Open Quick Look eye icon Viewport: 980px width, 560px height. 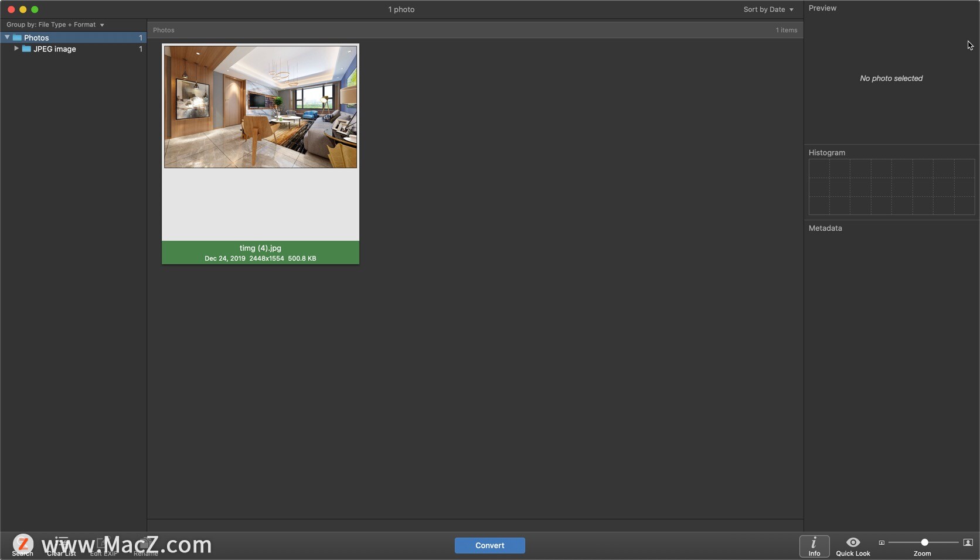[853, 542]
